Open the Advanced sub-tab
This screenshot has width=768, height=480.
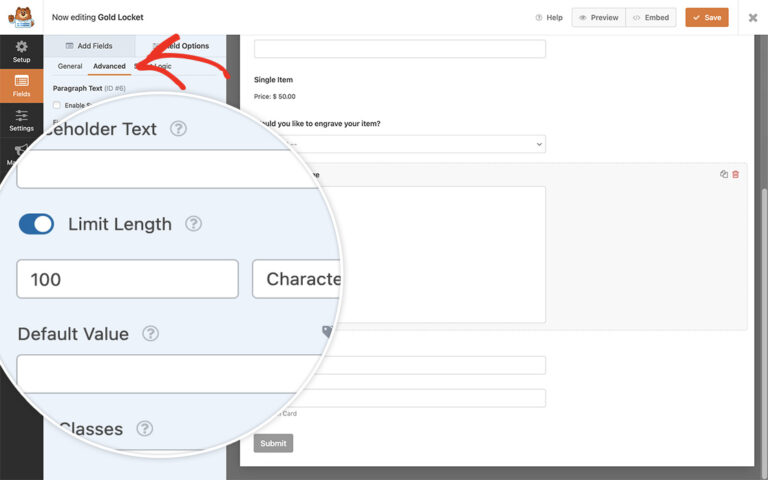[109, 66]
